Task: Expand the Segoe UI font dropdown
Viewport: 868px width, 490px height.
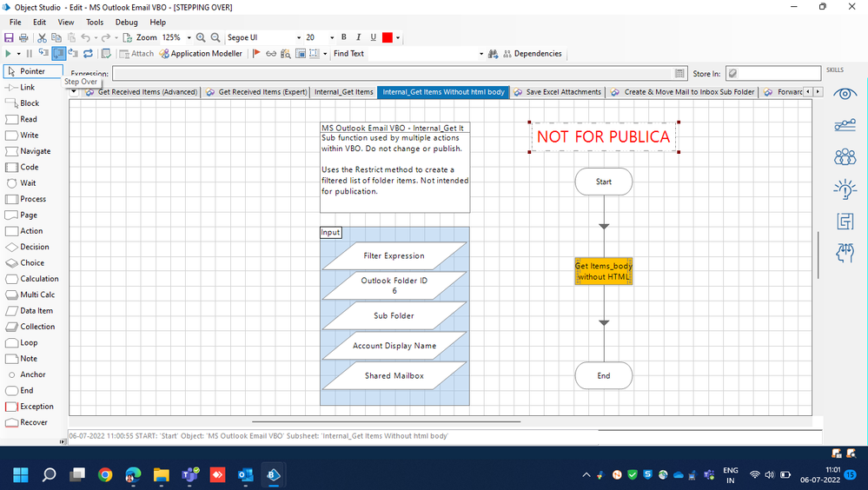Action: (x=295, y=38)
